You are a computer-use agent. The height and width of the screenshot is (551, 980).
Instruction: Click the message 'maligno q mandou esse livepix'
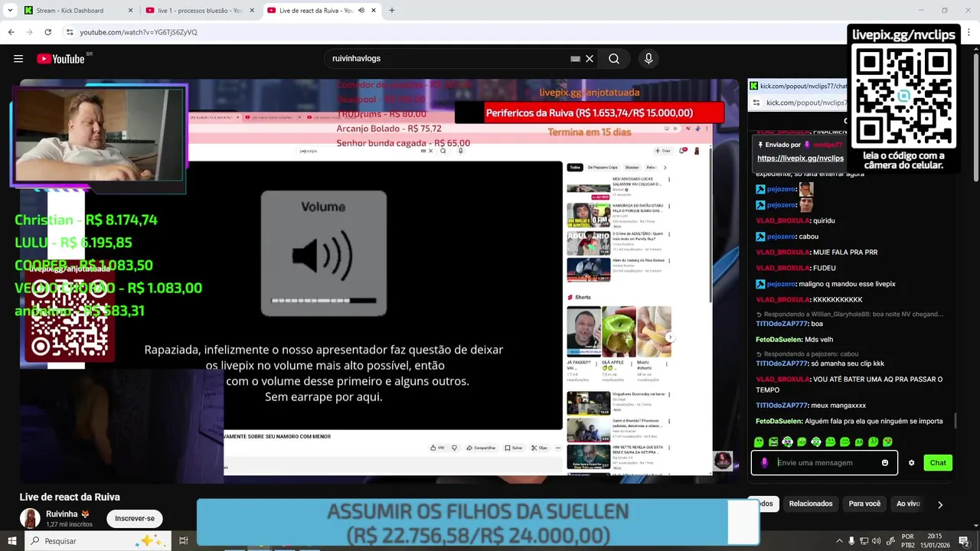(847, 284)
